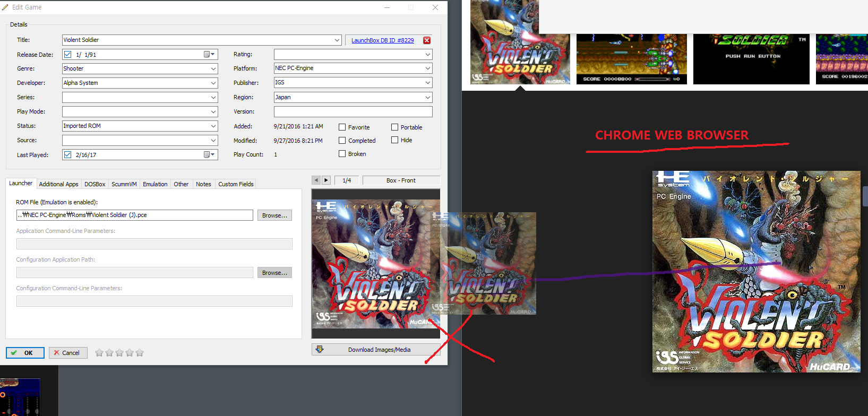The image size is (868, 416).
Task: Check the Broken checkbox
Action: [342, 154]
